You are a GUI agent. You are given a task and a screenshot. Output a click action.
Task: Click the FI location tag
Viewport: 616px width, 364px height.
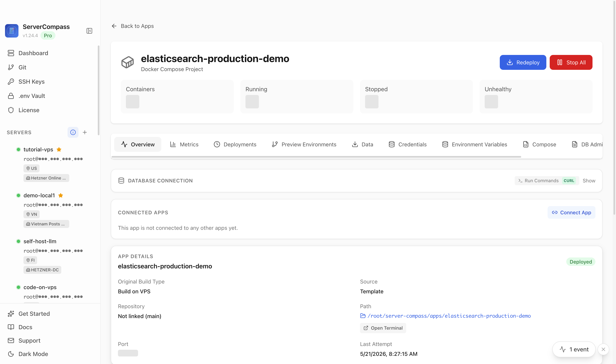[30, 260]
